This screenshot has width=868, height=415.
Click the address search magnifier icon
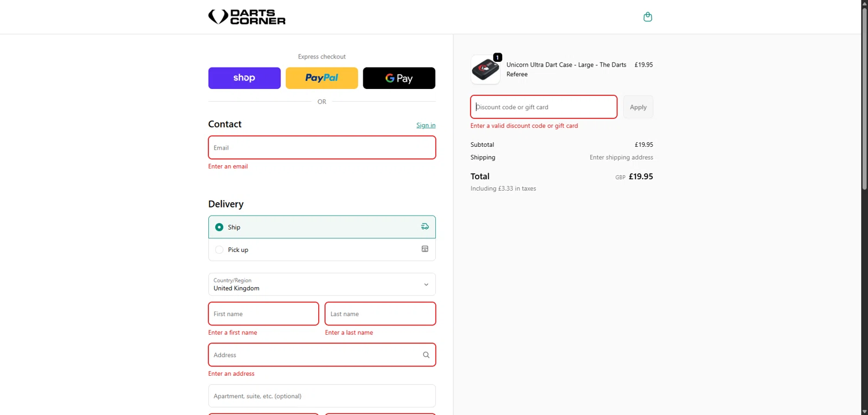426,355
